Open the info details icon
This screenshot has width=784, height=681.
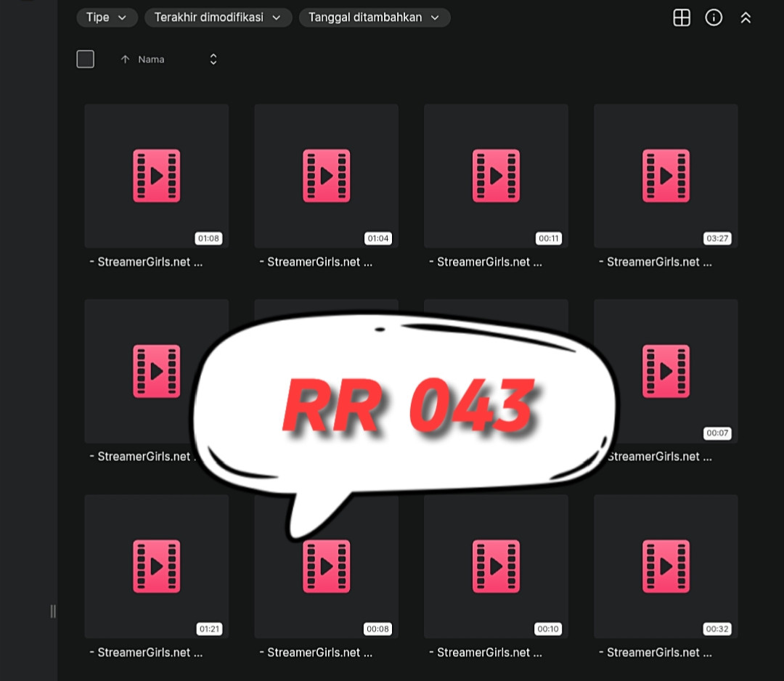point(714,17)
